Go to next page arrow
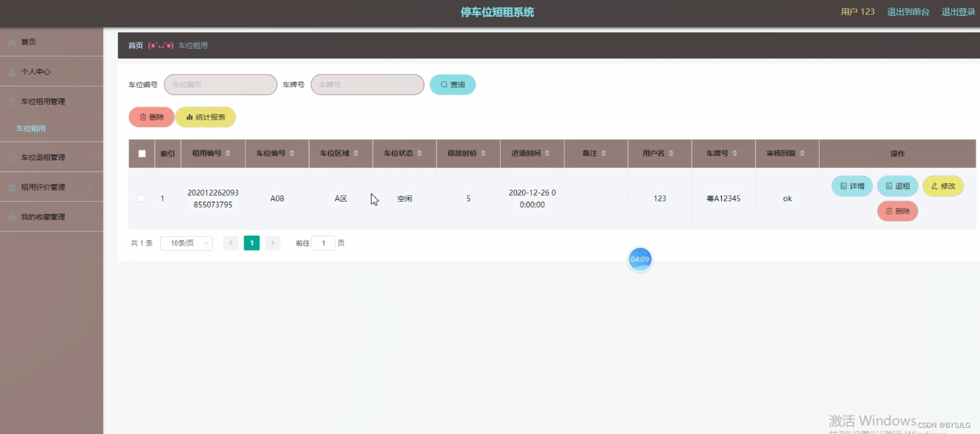Screen dimensions: 980x434 273,243
